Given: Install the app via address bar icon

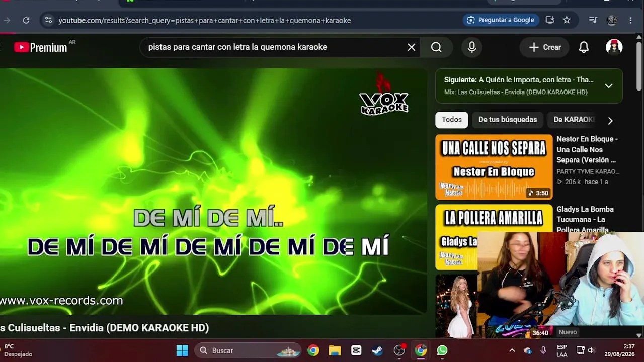Looking at the screenshot, I should coord(550,20).
